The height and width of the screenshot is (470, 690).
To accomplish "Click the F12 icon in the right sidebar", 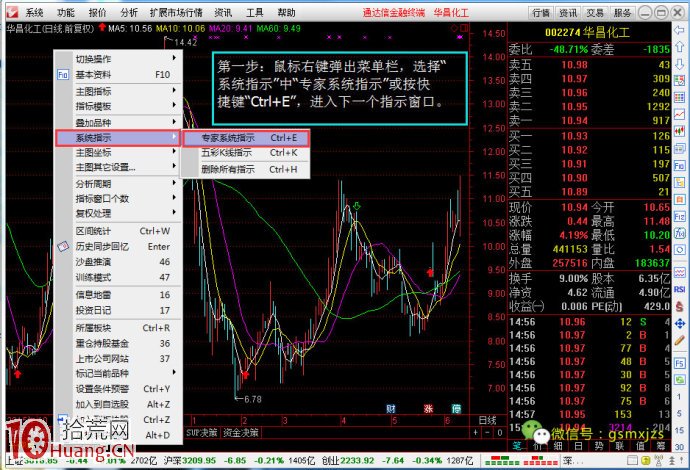I will 679,217.
